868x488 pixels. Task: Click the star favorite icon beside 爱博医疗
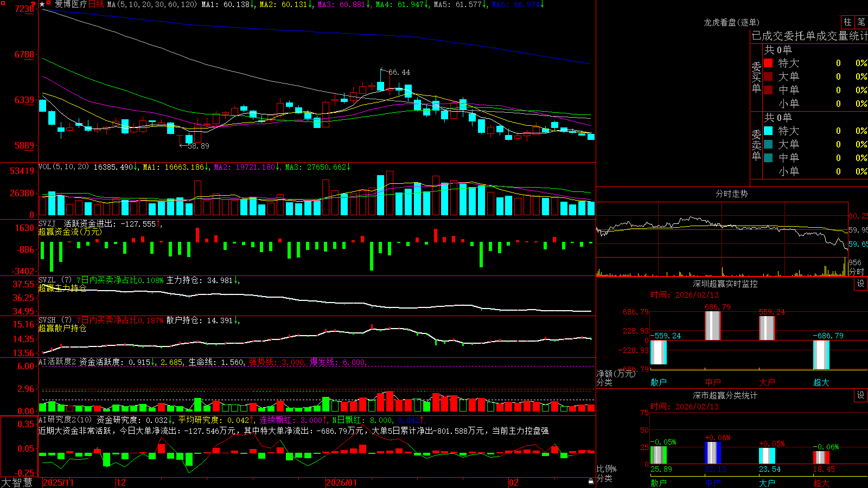tap(42, 4)
